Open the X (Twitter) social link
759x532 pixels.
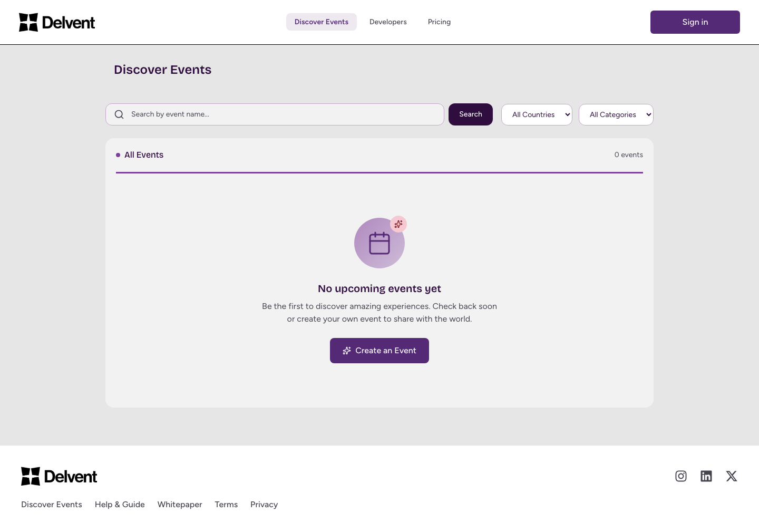[x=732, y=476]
